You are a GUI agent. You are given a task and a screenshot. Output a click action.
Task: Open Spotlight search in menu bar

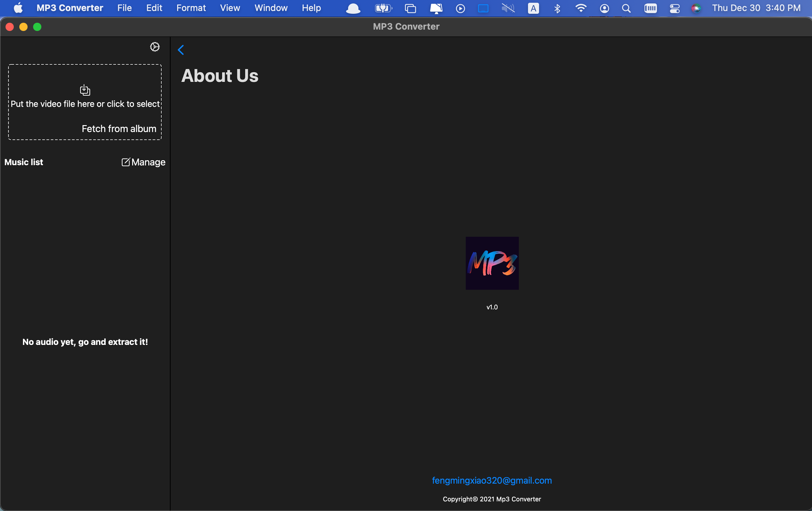point(626,8)
